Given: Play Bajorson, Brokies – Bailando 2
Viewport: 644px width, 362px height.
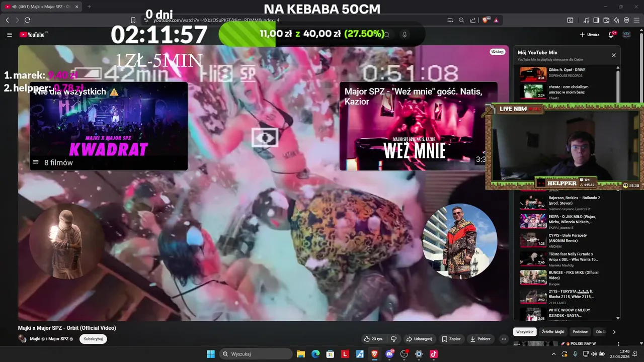Looking at the screenshot, I should (x=566, y=202).
